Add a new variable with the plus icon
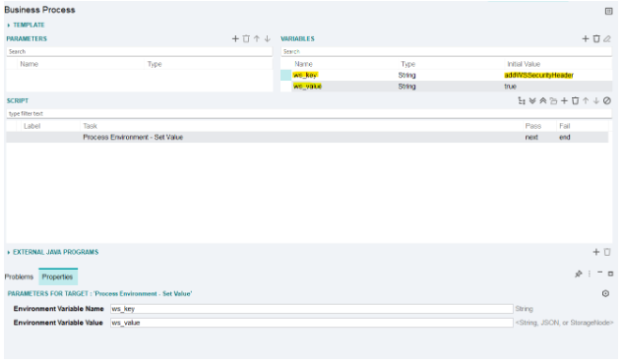 point(586,38)
